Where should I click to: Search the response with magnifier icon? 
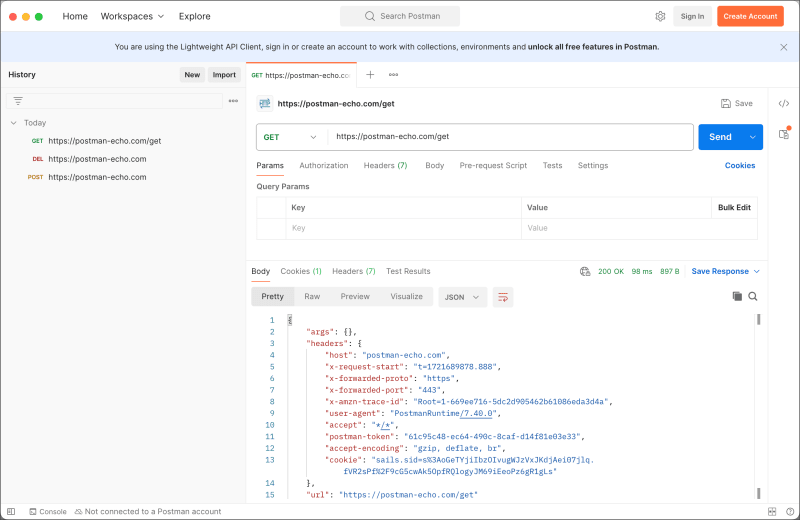click(753, 296)
